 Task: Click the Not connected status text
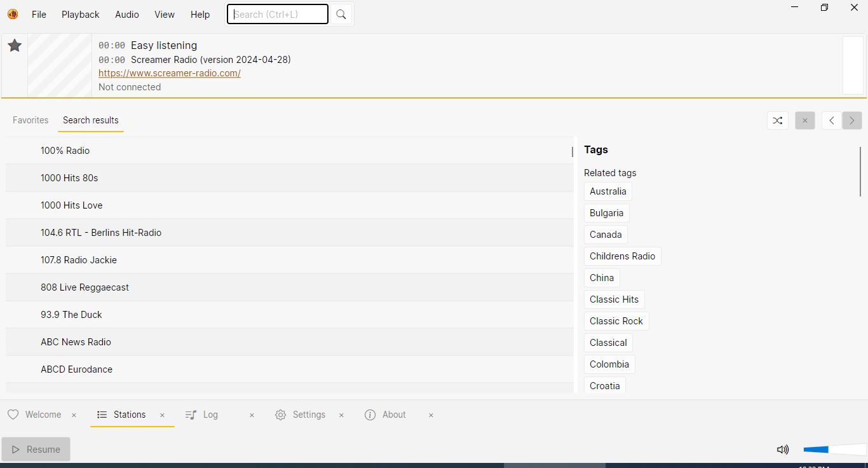(x=130, y=87)
